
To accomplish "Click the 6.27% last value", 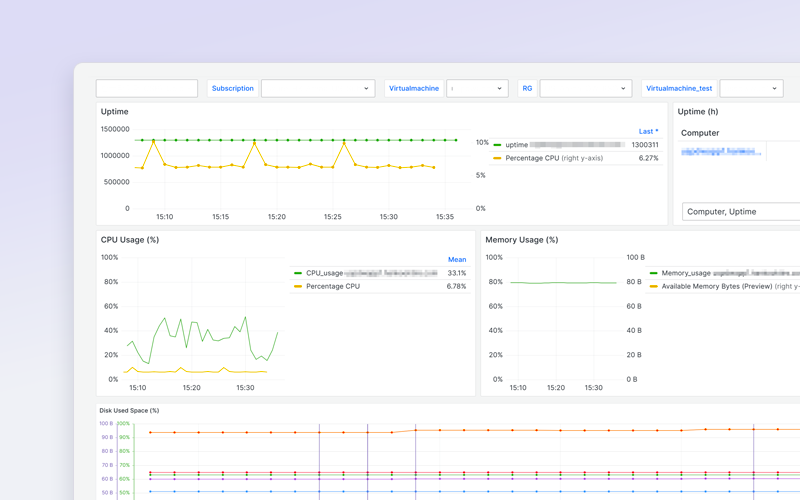I will click(x=648, y=158).
